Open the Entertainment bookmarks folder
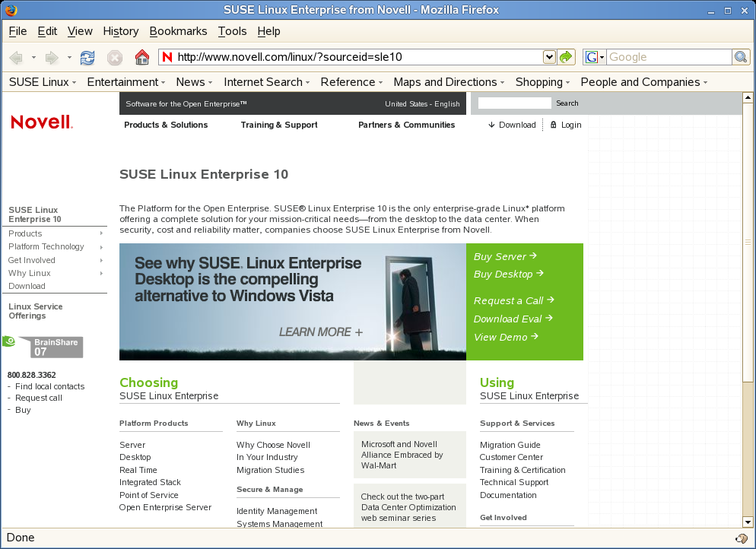 (125, 82)
